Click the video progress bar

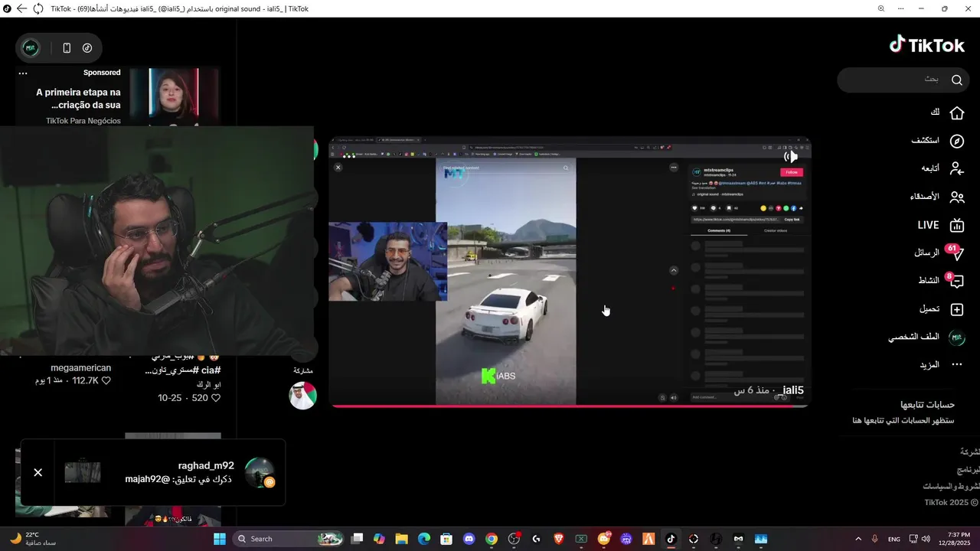click(x=570, y=406)
